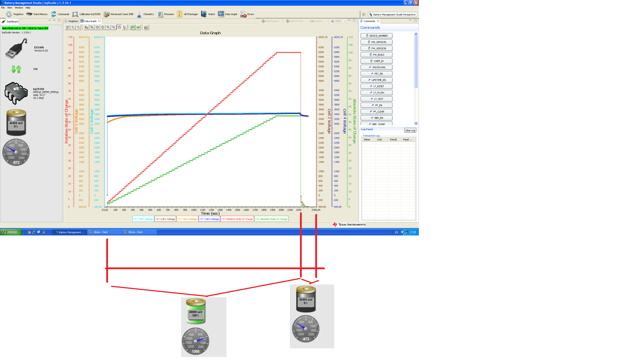This screenshot has height=364, width=634.
Task: Click the Battery Management taskbar item
Action: (70, 232)
